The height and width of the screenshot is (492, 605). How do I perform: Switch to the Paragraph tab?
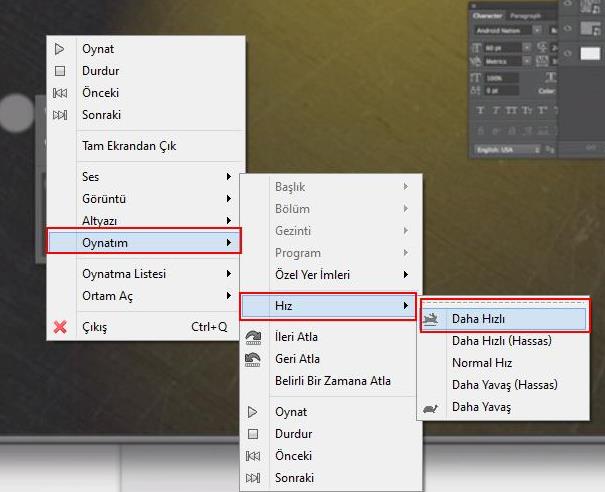pyautogui.click(x=526, y=16)
